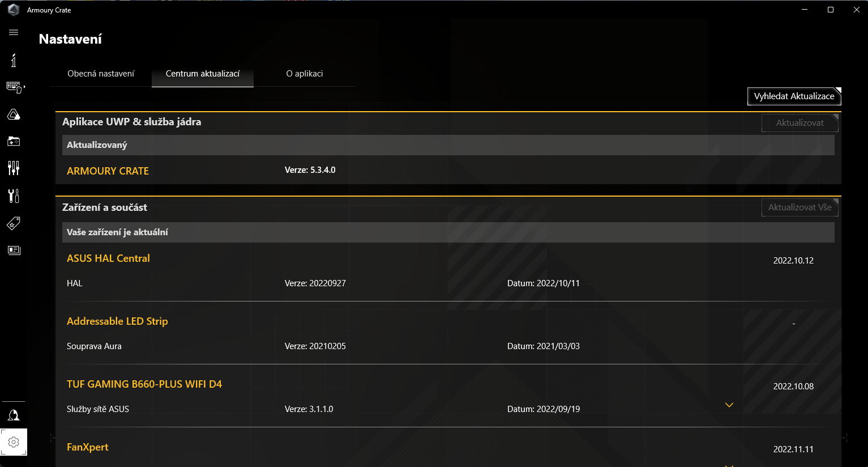Click the Vyhledat Aktualizace button
Viewport: 868px width, 467px height.
tap(794, 96)
